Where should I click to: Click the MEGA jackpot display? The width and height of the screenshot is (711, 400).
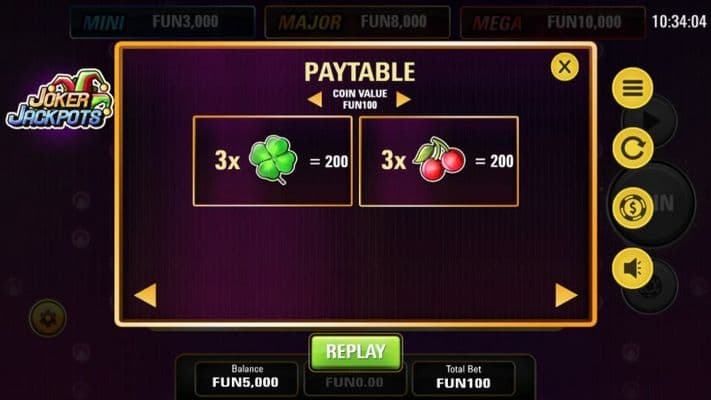(x=553, y=22)
